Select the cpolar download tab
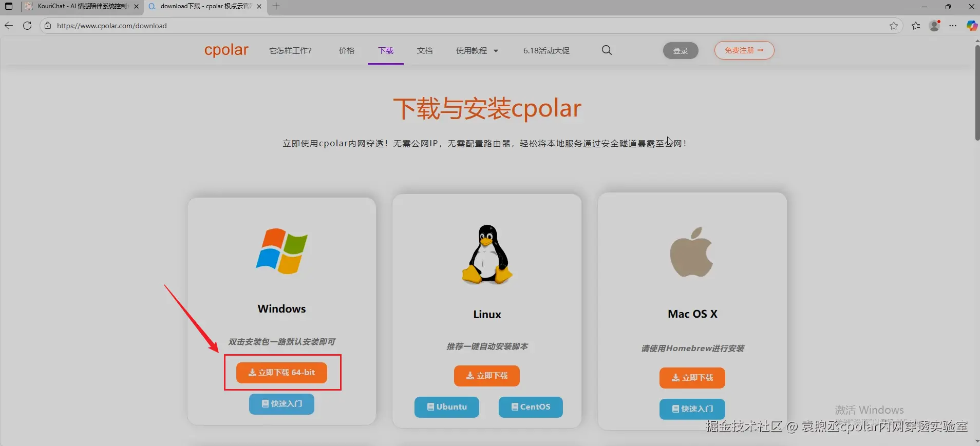The width and height of the screenshot is (980, 446). (x=205, y=6)
